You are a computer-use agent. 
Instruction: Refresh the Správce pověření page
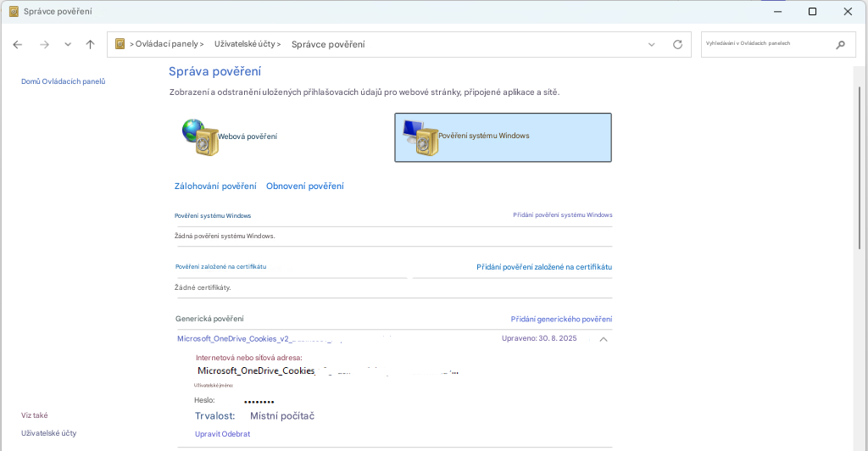[x=677, y=45]
